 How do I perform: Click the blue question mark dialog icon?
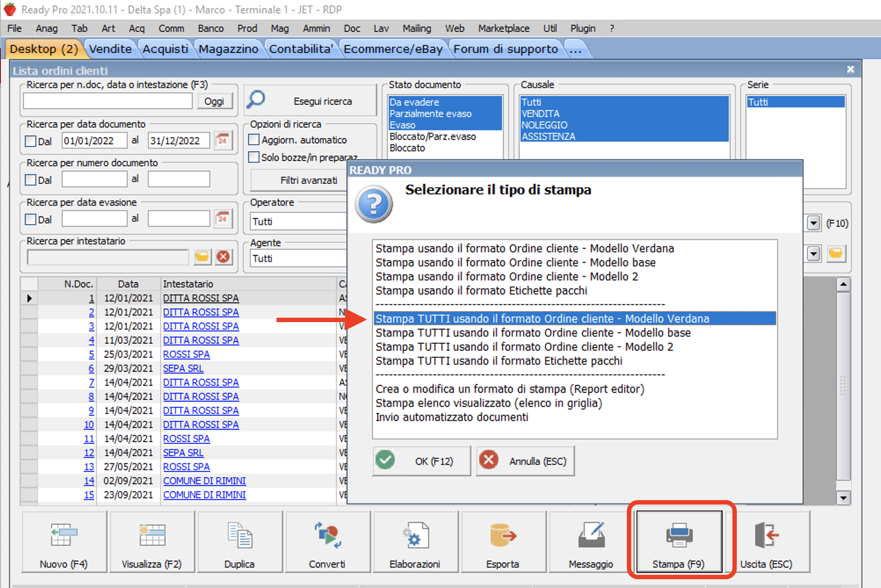point(374,204)
